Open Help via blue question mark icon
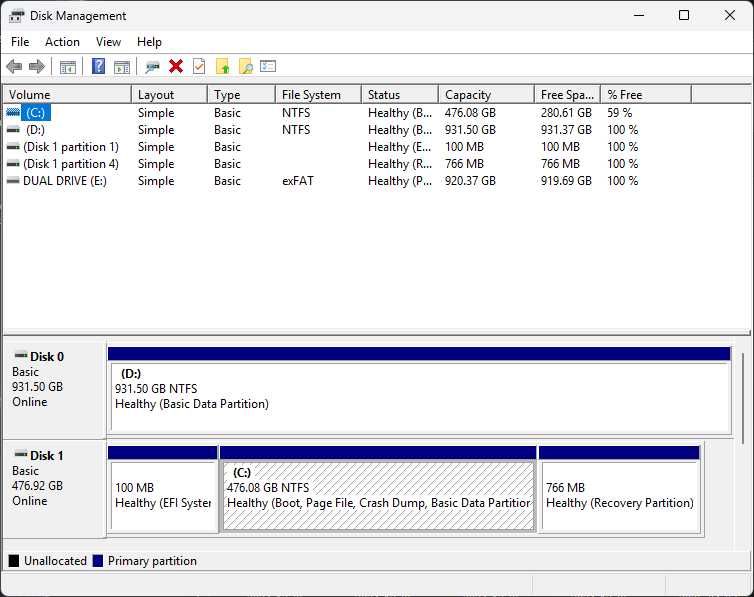Viewport: 754px width, 597px height. click(x=98, y=67)
